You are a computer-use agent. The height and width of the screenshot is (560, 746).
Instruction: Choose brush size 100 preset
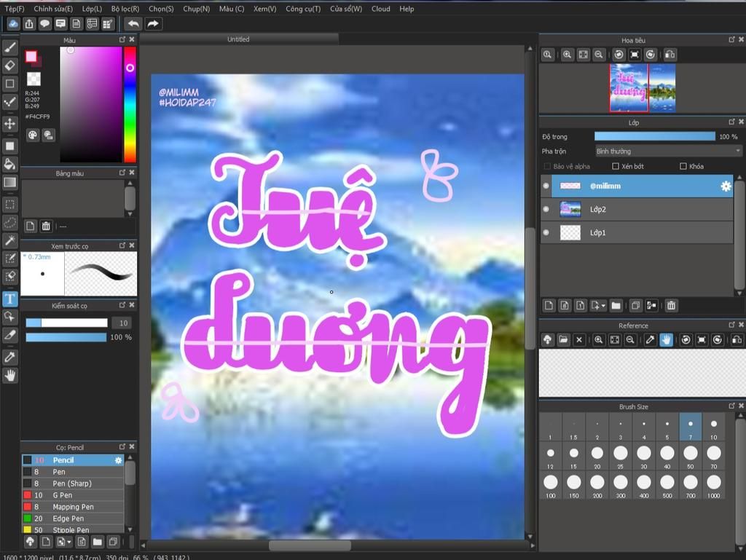[x=551, y=486]
